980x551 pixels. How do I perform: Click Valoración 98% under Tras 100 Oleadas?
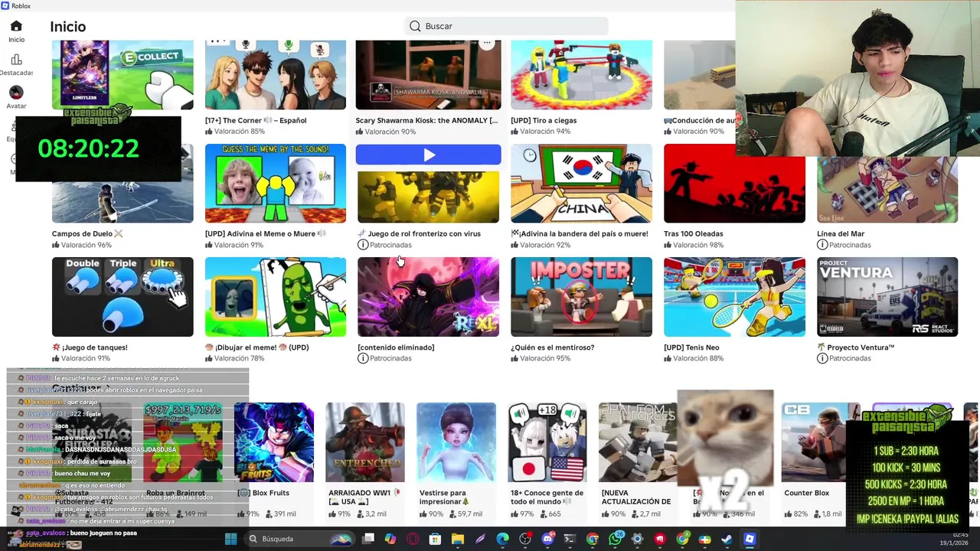(x=694, y=245)
